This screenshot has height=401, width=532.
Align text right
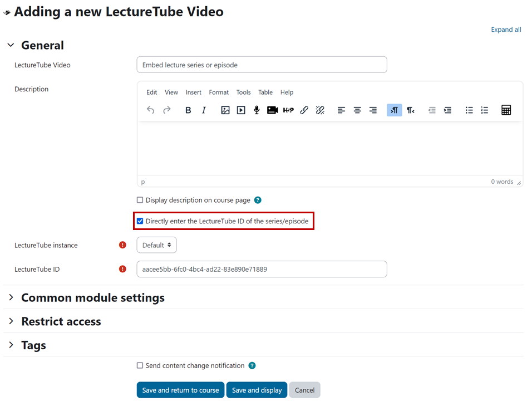click(x=373, y=110)
